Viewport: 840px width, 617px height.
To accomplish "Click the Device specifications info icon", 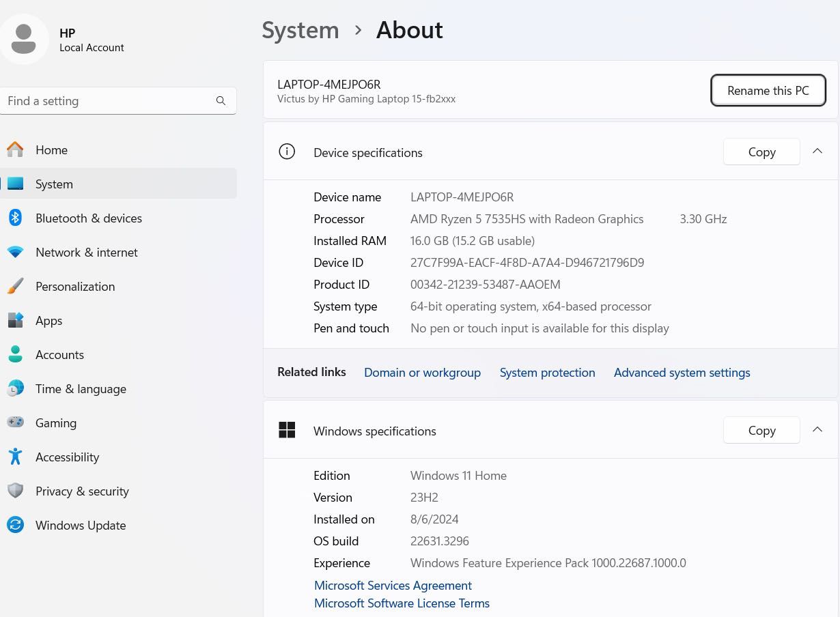I will coord(287,152).
